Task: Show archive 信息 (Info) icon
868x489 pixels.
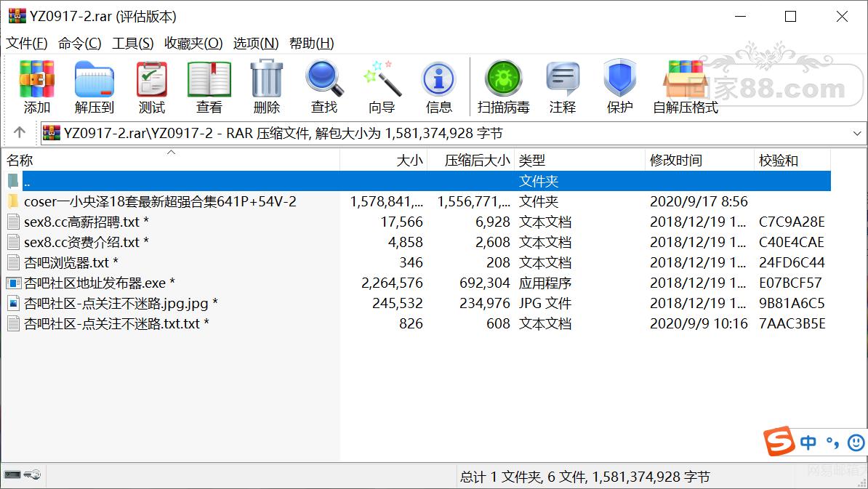Action: (x=438, y=87)
